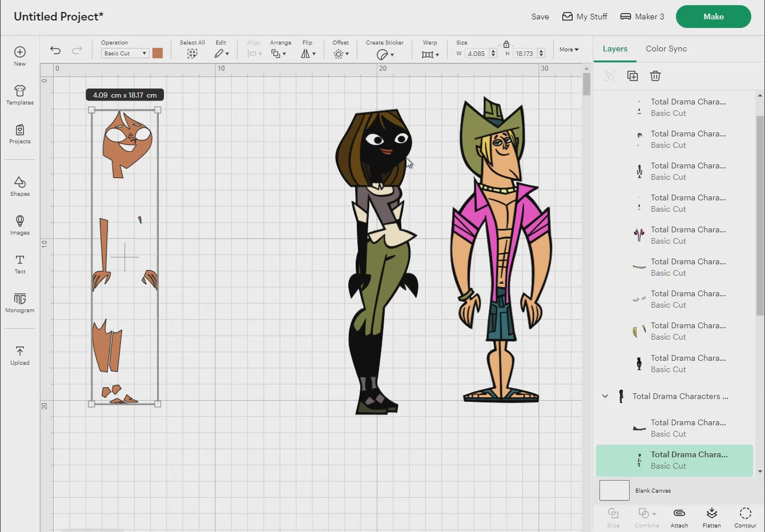765x532 pixels.
Task: Open the Create Sticker tool
Action: (x=385, y=54)
